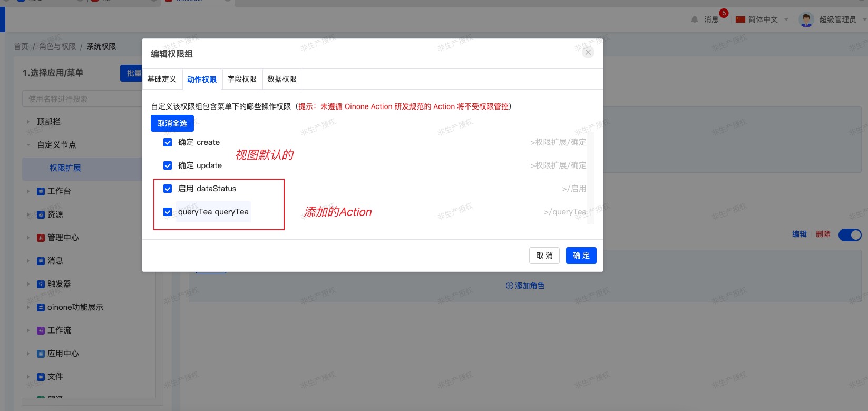
Task: Expand the 工作流 tree node
Action: (x=28, y=330)
